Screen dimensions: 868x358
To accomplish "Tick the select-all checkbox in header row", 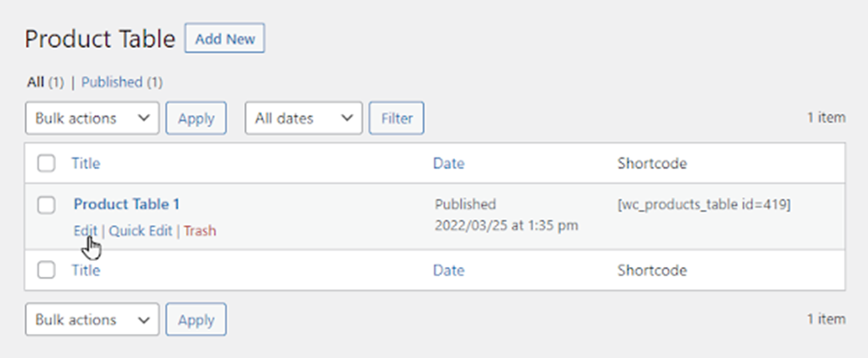I will click(46, 164).
